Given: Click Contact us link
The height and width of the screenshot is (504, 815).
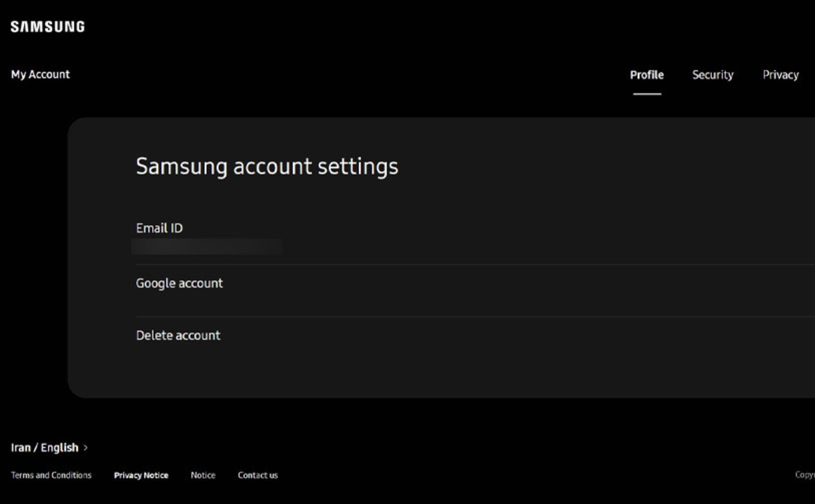Looking at the screenshot, I should 258,475.
